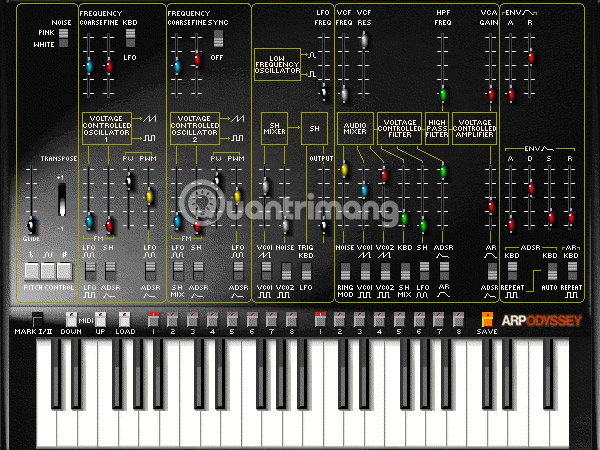Click the LFO vibrato pitch control button

point(48,271)
